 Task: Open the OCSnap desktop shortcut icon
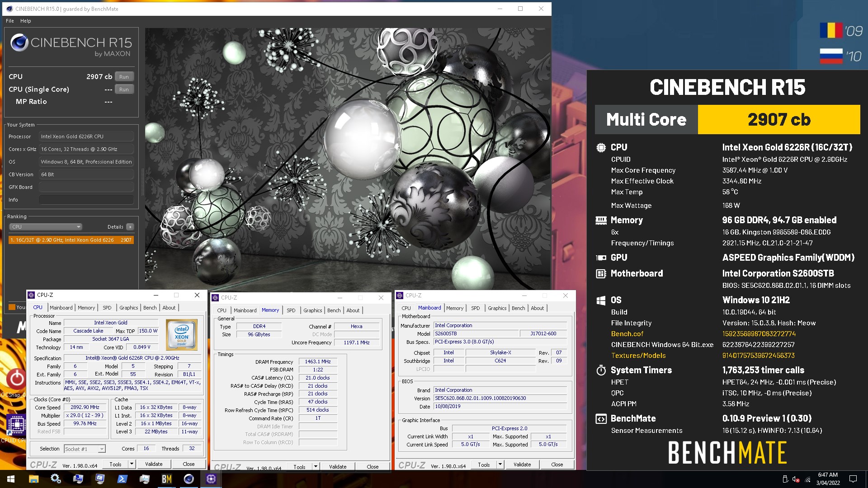pos(16,382)
